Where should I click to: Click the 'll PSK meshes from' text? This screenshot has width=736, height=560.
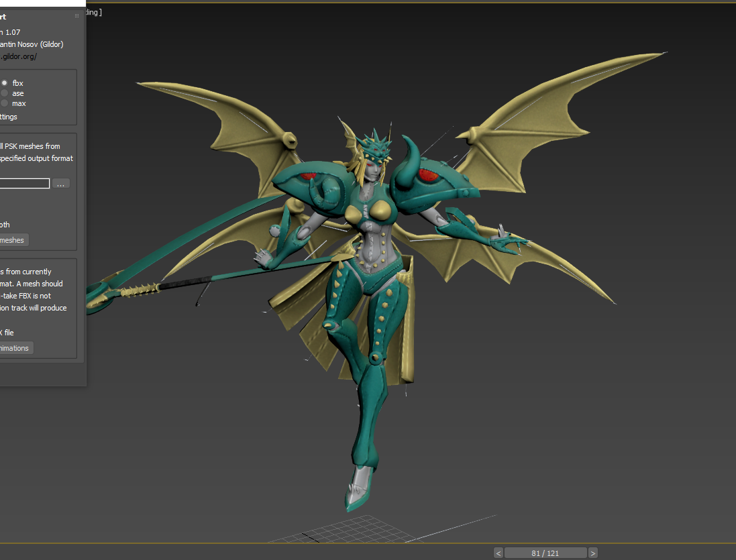[x=30, y=146]
